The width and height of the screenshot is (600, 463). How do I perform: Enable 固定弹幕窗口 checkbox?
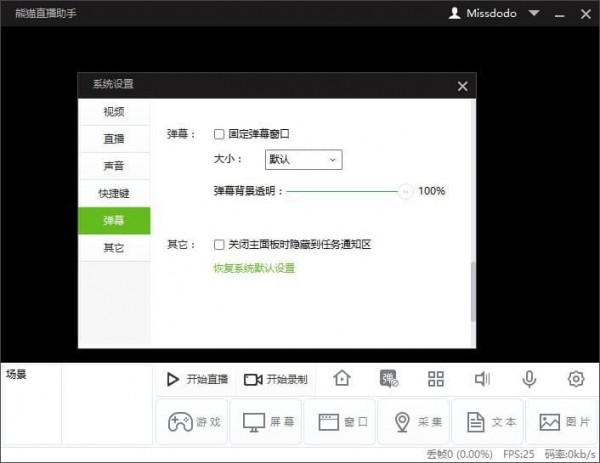tap(220, 133)
